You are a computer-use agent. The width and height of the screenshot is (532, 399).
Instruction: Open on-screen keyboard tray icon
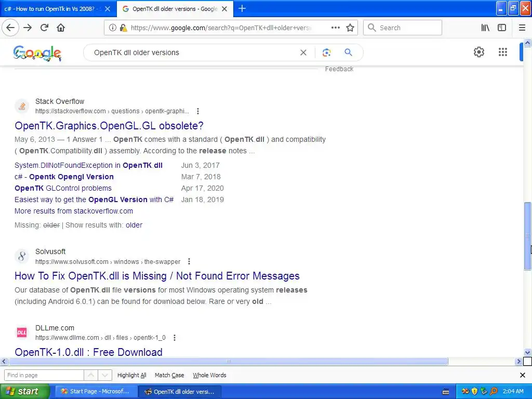click(446, 392)
